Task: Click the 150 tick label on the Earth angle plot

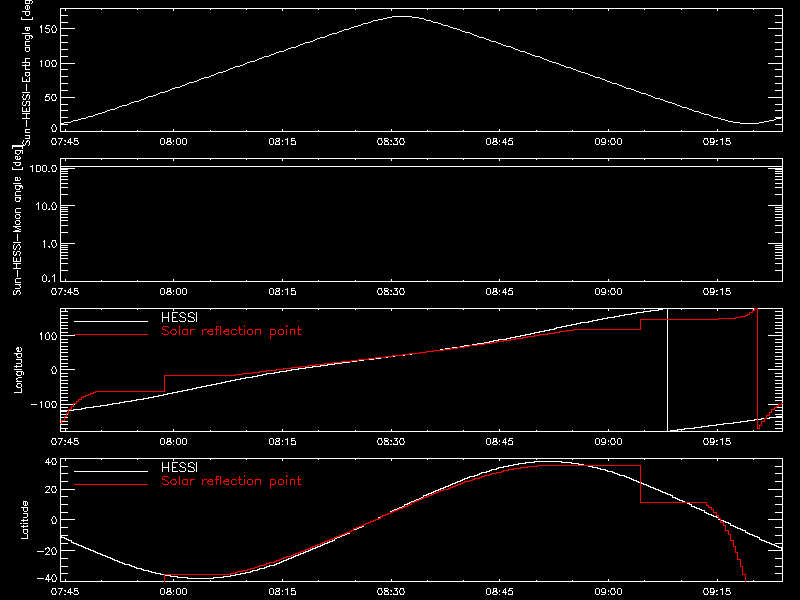Action: tap(47, 29)
